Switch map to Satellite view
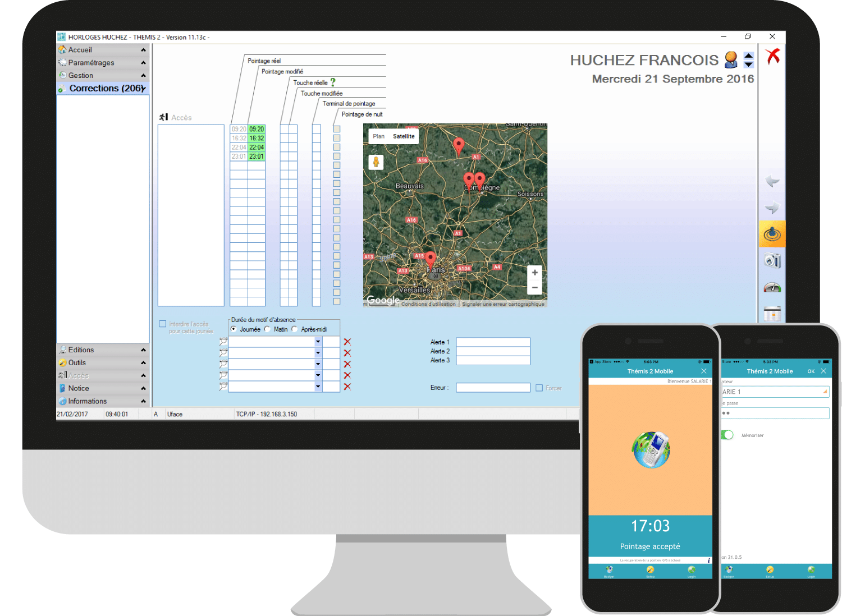 coord(404,136)
